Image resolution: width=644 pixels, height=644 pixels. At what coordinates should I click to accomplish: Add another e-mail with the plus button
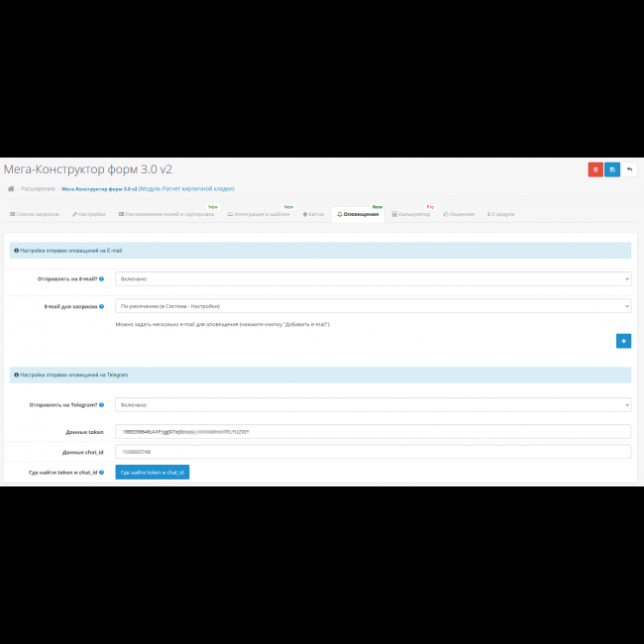(623, 341)
